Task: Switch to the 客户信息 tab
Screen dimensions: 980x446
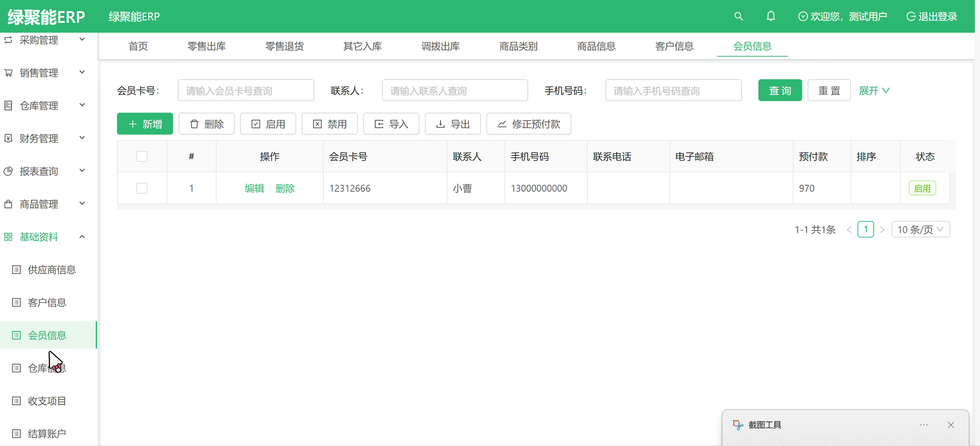Action: click(x=675, y=46)
